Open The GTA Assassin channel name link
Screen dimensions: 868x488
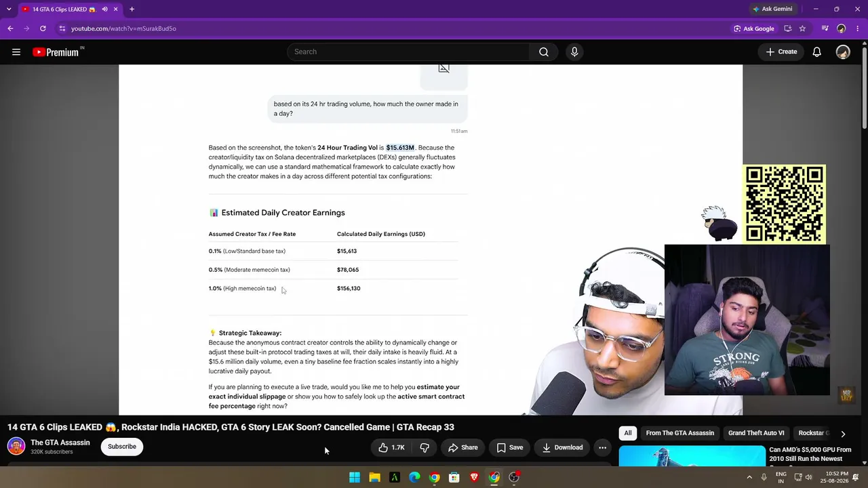(60, 443)
